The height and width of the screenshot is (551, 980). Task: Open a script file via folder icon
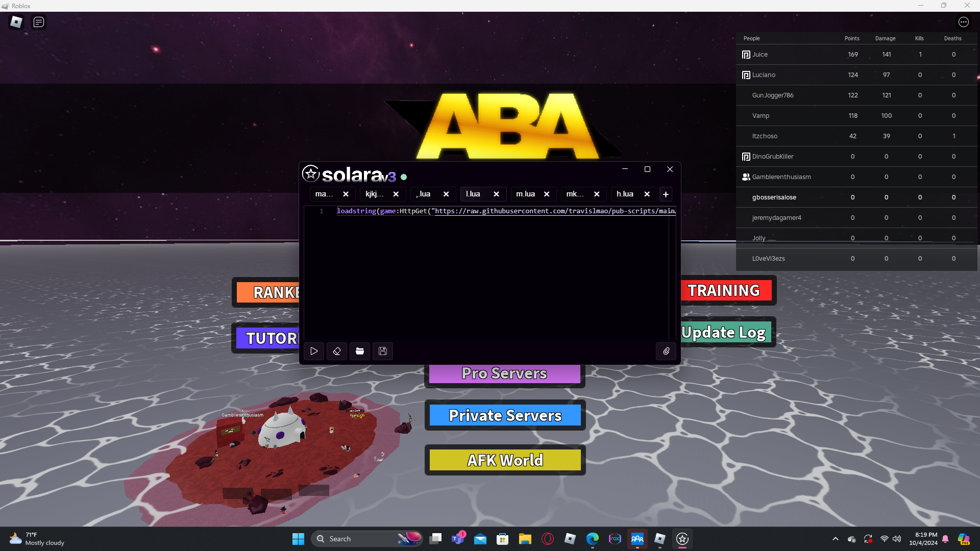coord(360,351)
